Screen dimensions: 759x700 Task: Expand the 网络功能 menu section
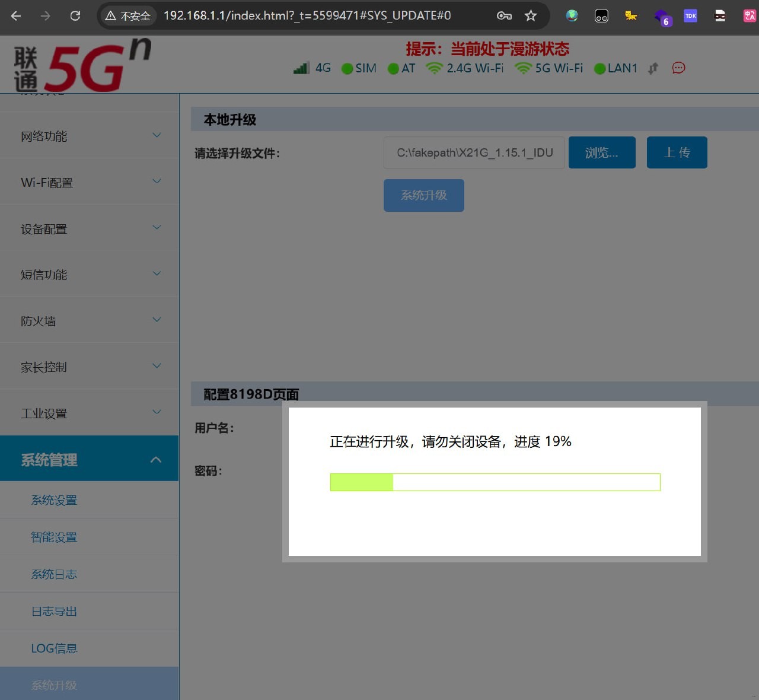pos(89,136)
